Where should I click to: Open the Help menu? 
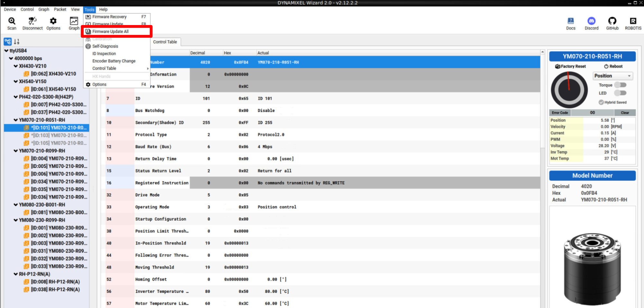[103, 9]
